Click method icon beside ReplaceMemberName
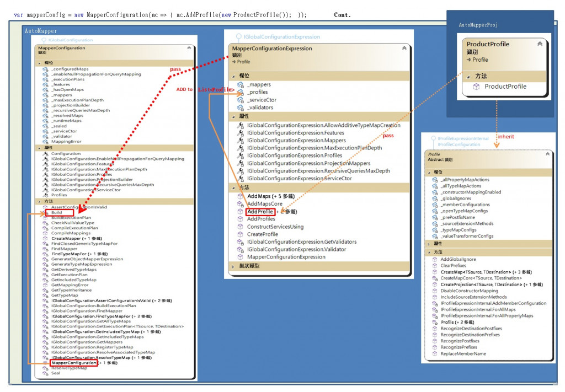 (x=435, y=354)
